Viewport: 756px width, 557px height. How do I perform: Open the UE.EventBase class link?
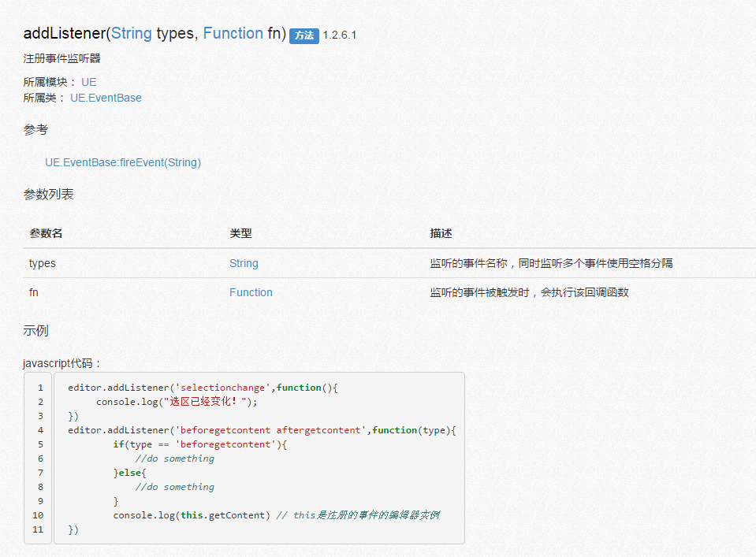tap(106, 98)
